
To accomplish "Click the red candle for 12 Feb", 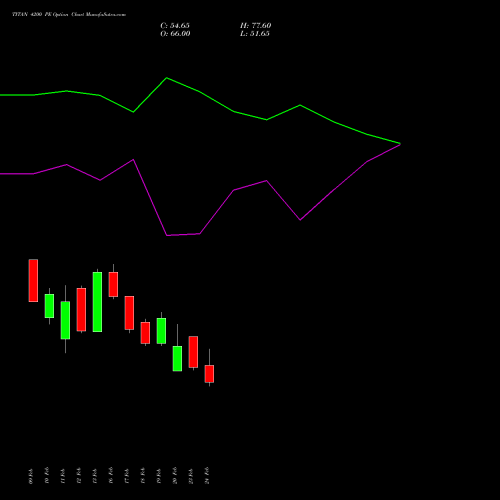I will pyautogui.click(x=81, y=310).
